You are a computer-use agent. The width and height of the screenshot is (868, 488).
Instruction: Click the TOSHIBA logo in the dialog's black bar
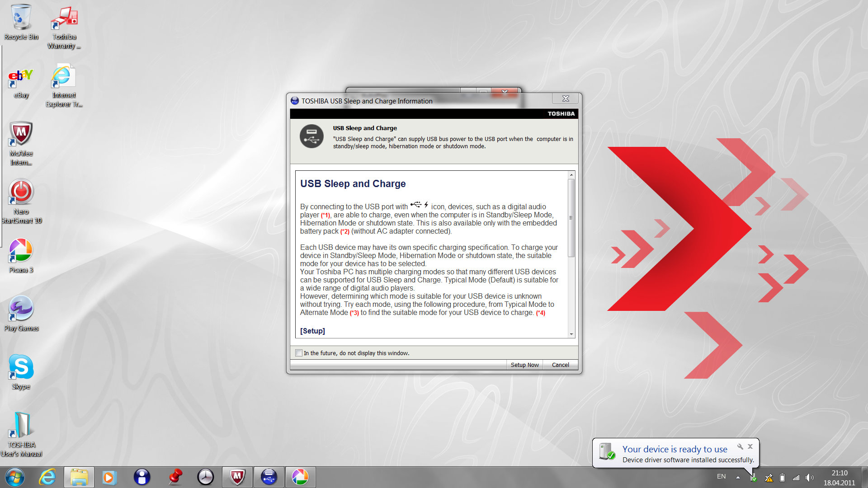(561, 114)
